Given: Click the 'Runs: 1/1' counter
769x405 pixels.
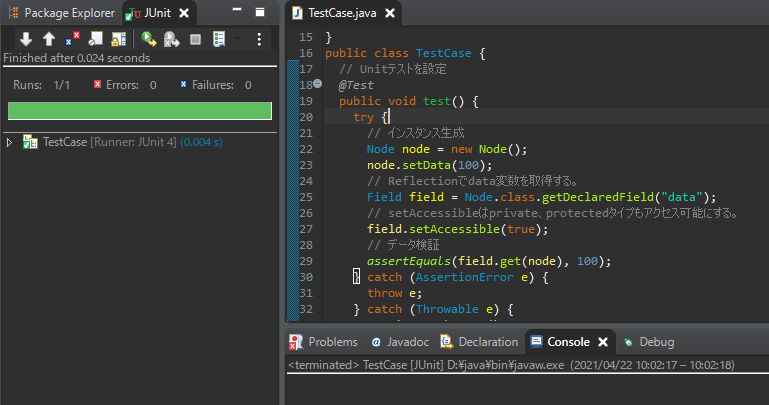Looking at the screenshot, I should 42,85.
